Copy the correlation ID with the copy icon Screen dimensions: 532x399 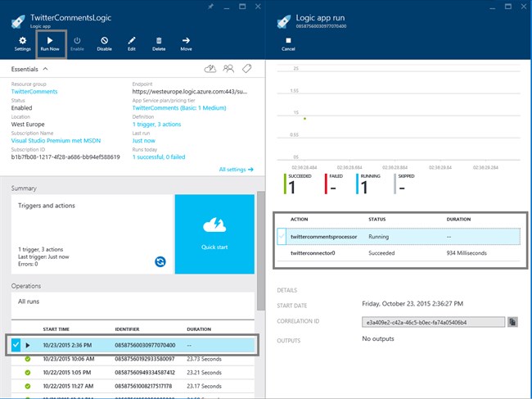click(x=512, y=322)
